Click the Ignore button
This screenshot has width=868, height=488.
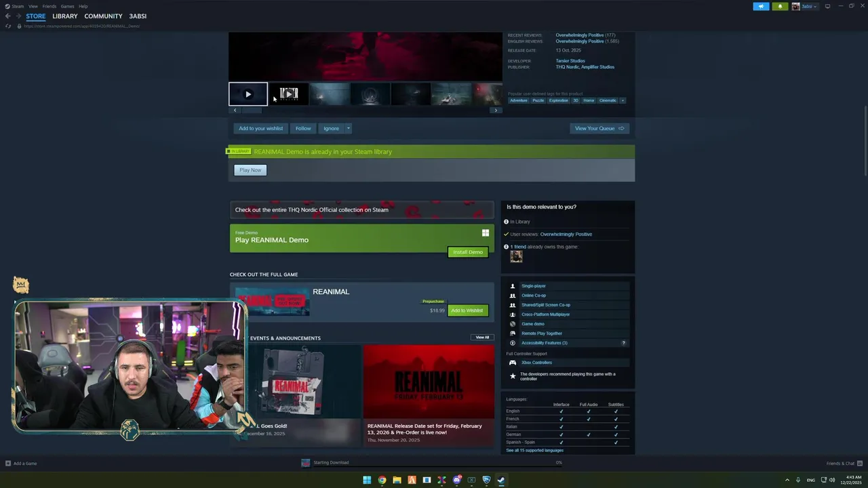pyautogui.click(x=331, y=128)
